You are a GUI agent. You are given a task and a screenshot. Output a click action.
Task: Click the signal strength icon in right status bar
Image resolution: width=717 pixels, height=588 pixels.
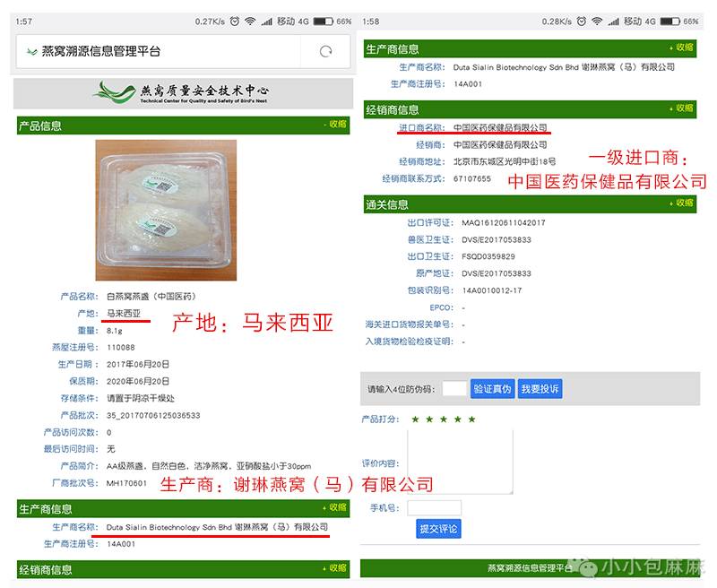pyautogui.click(x=613, y=22)
